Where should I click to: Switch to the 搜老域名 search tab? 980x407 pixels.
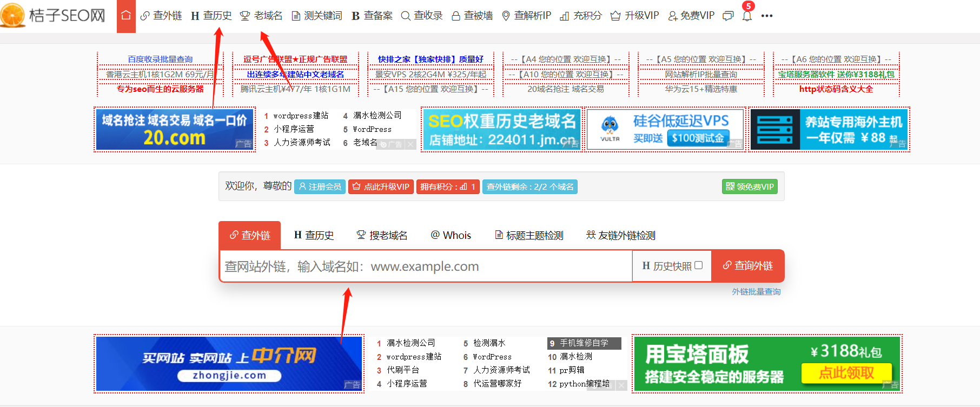382,235
